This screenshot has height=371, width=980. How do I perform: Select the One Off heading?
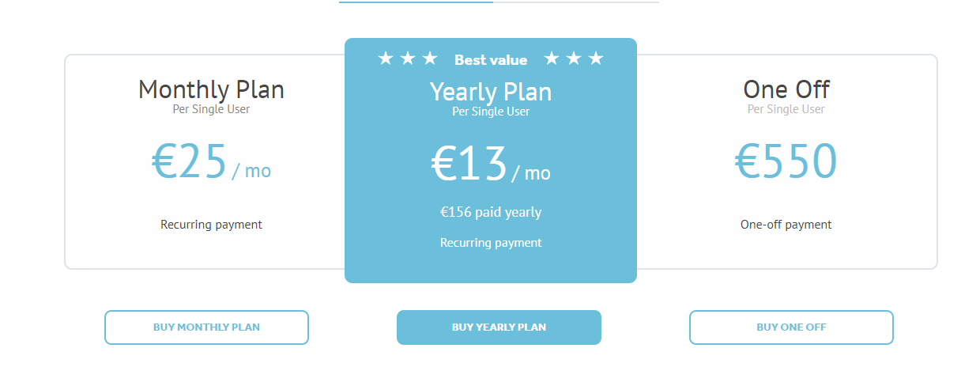[786, 89]
